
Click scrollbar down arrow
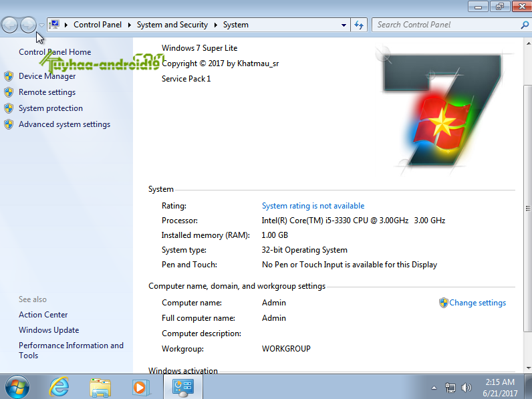click(528, 368)
